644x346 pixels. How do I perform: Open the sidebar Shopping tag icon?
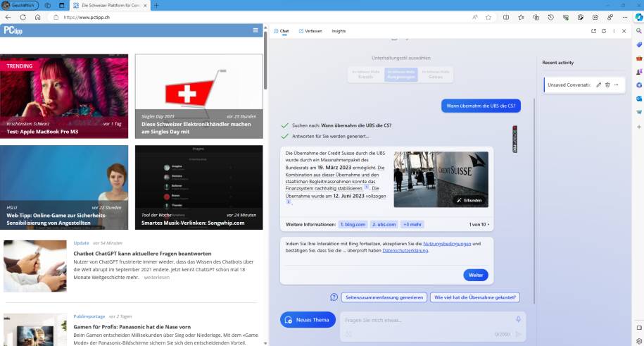click(x=638, y=44)
